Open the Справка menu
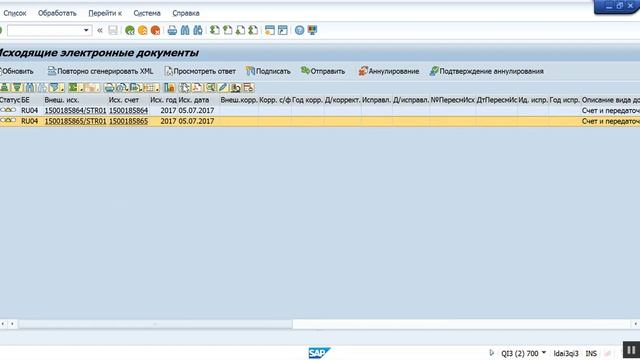The image size is (640, 360). [x=186, y=13]
